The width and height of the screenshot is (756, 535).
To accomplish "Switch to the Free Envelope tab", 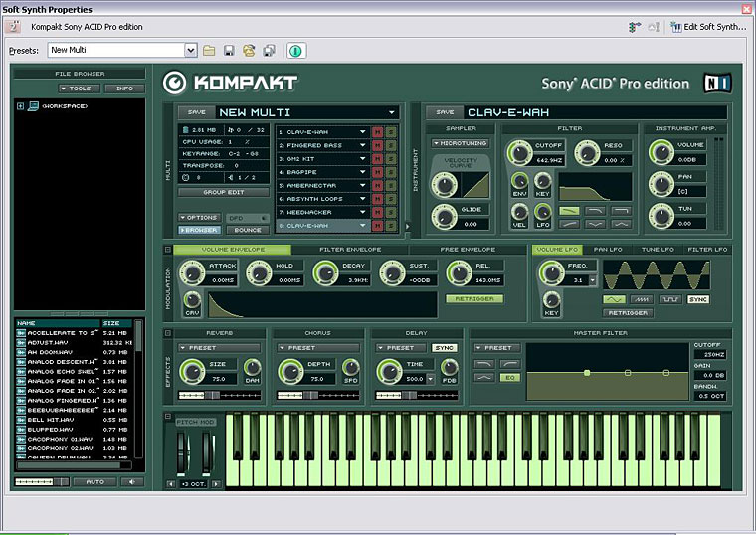I will tap(468, 250).
